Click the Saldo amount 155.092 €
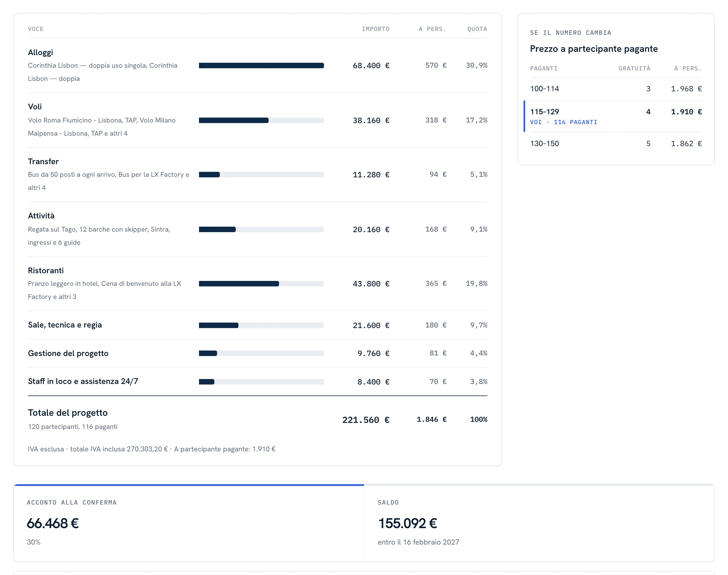 (407, 523)
